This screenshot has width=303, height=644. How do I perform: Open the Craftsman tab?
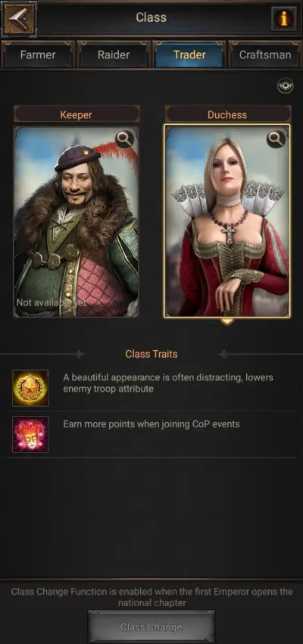tap(265, 55)
